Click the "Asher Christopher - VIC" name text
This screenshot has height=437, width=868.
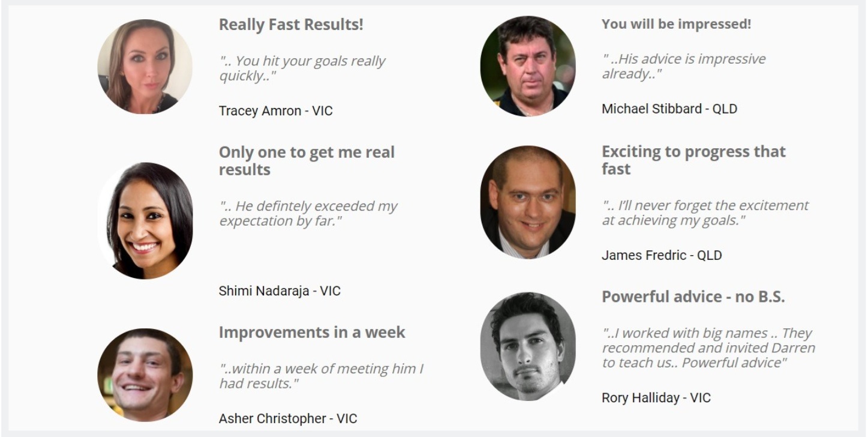click(288, 418)
